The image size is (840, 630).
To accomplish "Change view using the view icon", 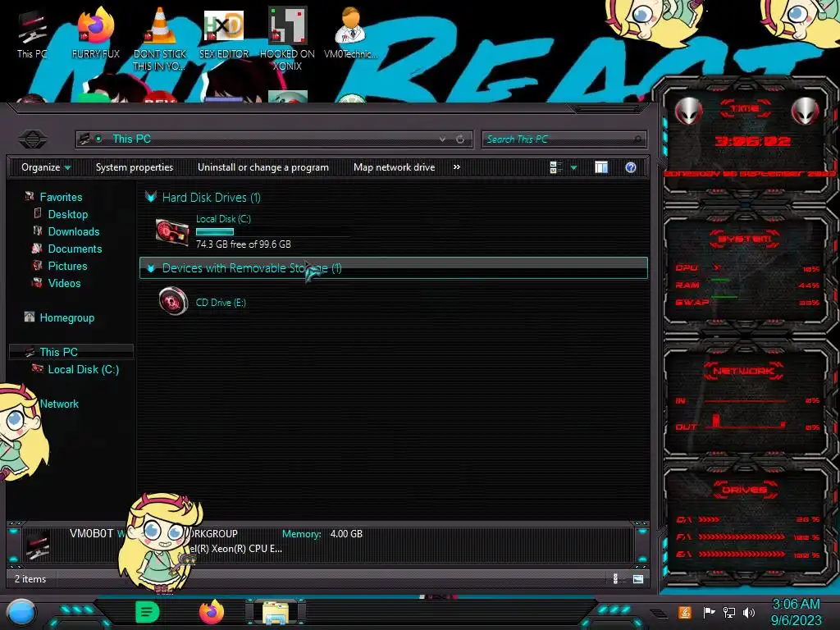I will 555,167.
